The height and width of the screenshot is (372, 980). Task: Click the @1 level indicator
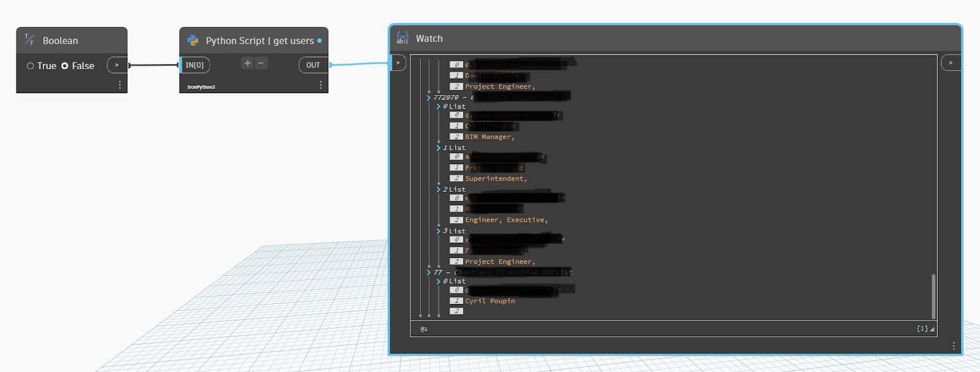point(424,329)
